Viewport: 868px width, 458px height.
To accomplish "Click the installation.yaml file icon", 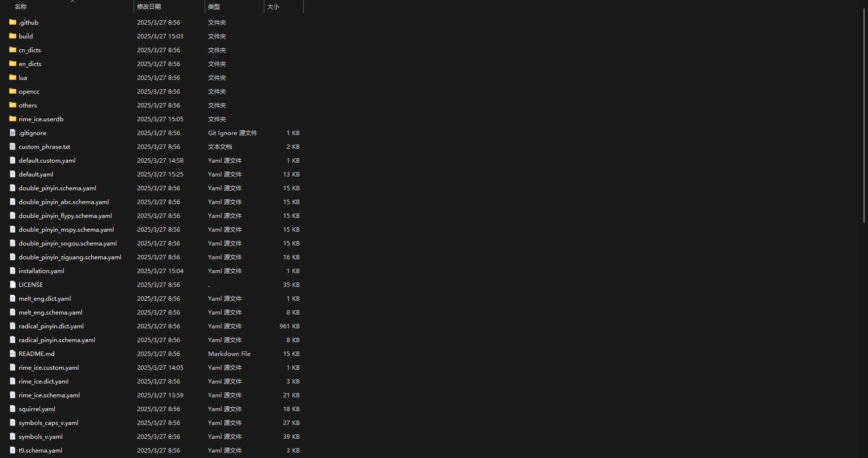I will click(x=13, y=271).
